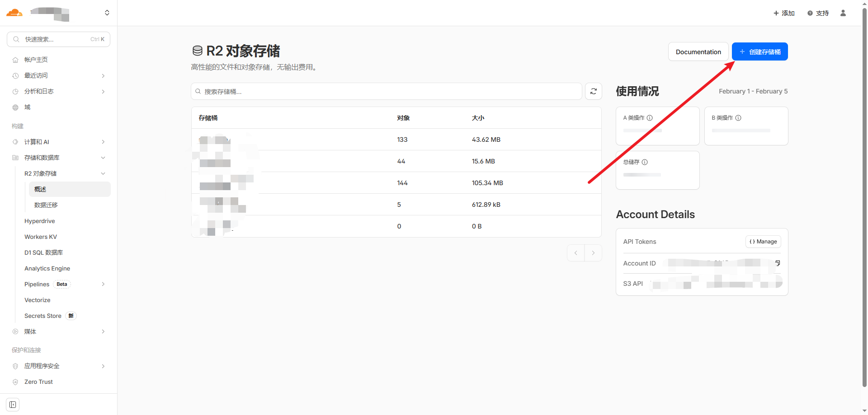Expand the 分析和日志 chevron

103,91
